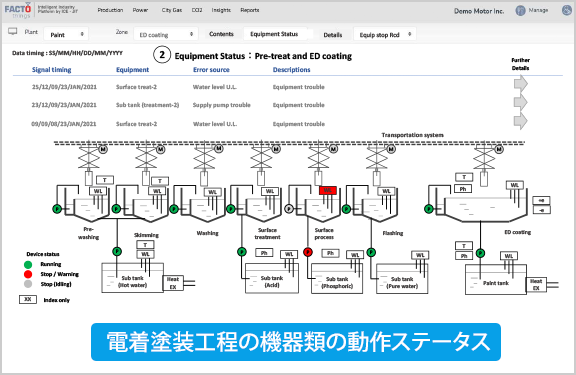The width and height of the screenshot is (576, 375).
Task: Open further details arrow for 25/12/09 row
Action: tap(521, 84)
